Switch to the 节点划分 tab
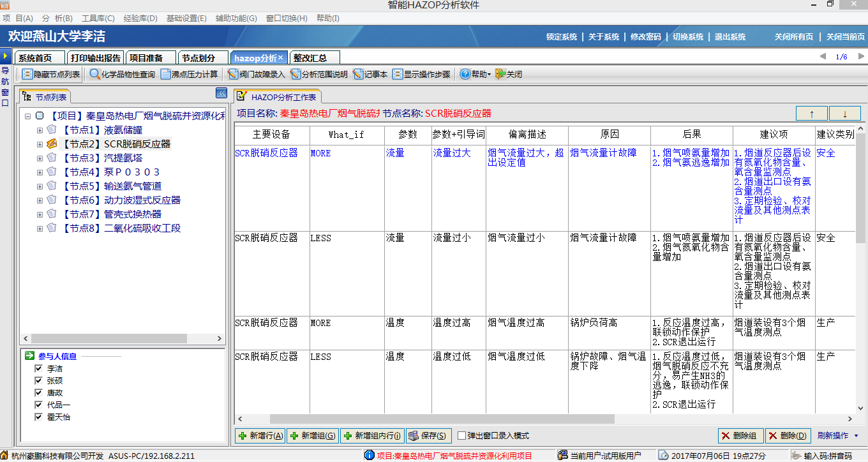 tap(203, 57)
